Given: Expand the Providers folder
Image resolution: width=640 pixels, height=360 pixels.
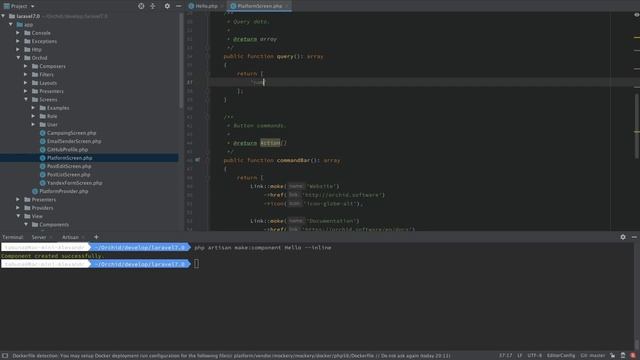Looking at the screenshot, I should click(x=18, y=208).
